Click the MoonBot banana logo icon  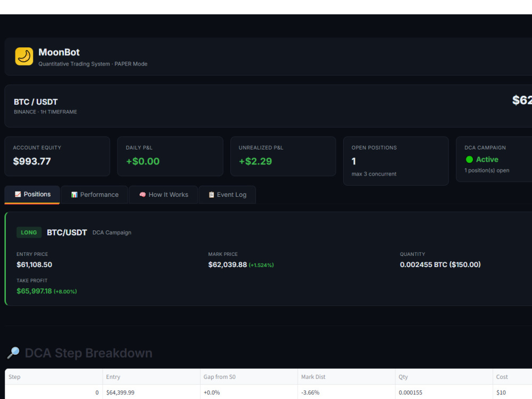tap(24, 56)
